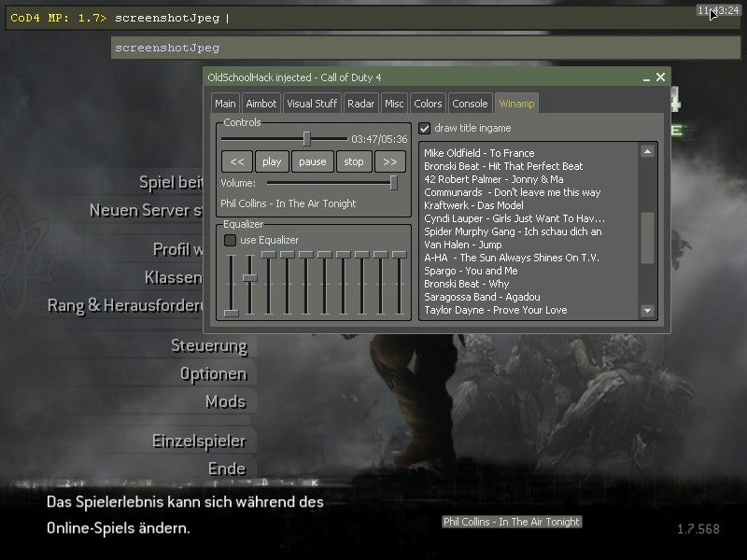Select Spider Murphy Gang - Ich schau dich an
This screenshot has width=747, height=560.
[x=513, y=231]
